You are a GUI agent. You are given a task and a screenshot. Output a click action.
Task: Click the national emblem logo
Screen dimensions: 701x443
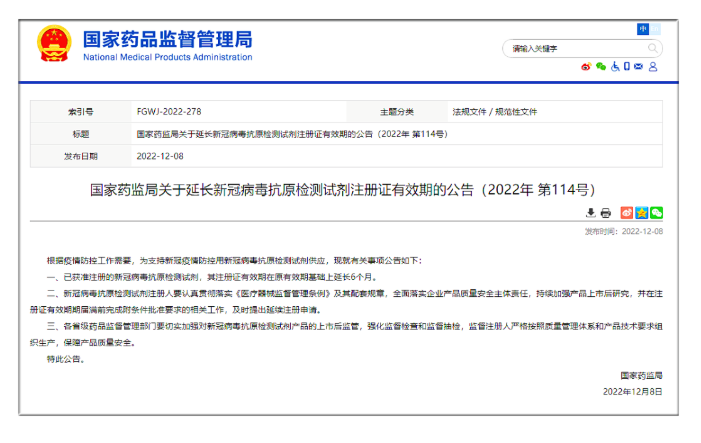54,44
